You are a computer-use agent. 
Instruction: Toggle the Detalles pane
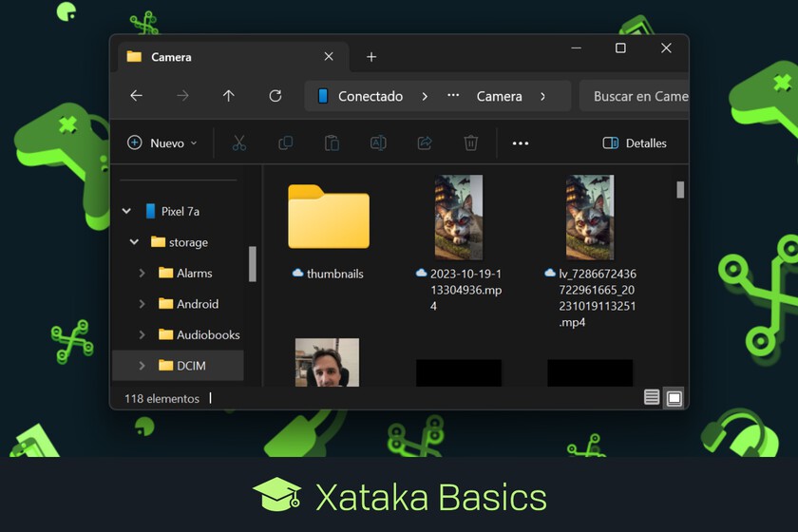coord(635,143)
